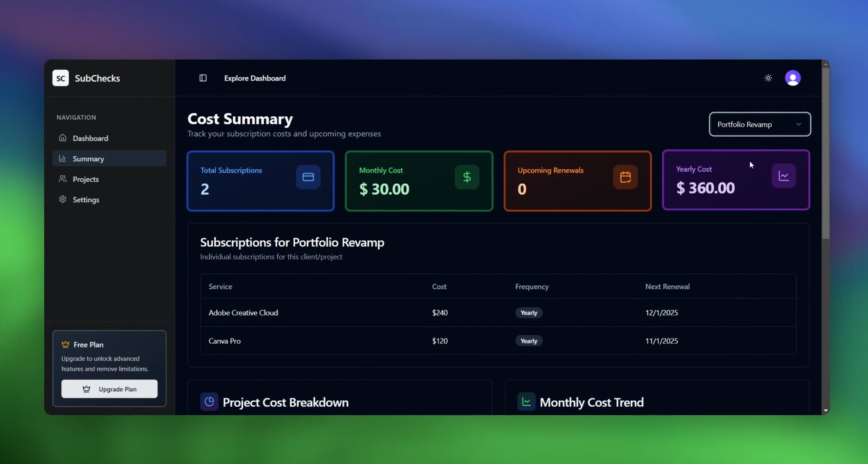Toggle light theme with the sun icon
The height and width of the screenshot is (464, 868).
click(768, 78)
